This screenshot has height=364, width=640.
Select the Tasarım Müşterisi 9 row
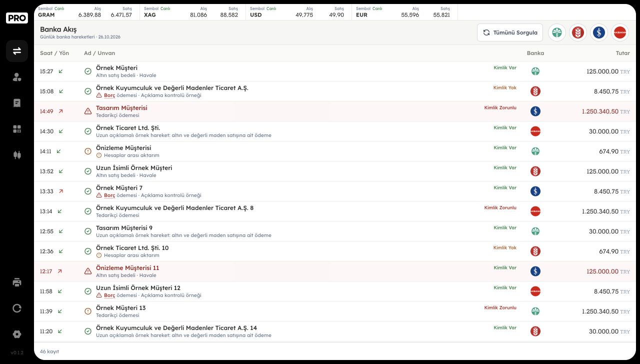coord(335,231)
